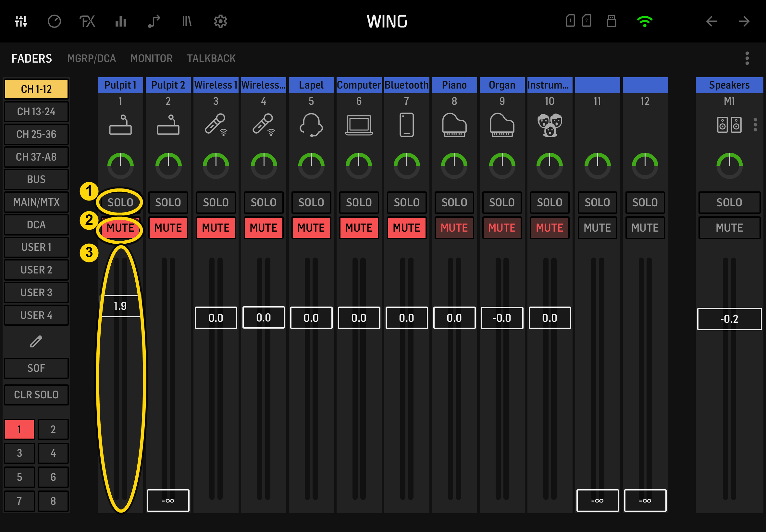Click the SOF button
The image size is (766, 532).
click(x=36, y=368)
